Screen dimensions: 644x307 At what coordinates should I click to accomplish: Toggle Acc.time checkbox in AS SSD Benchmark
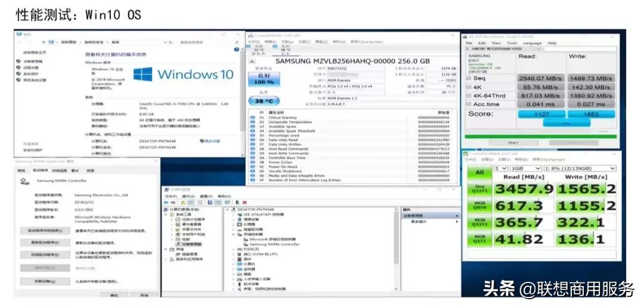click(x=469, y=104)
